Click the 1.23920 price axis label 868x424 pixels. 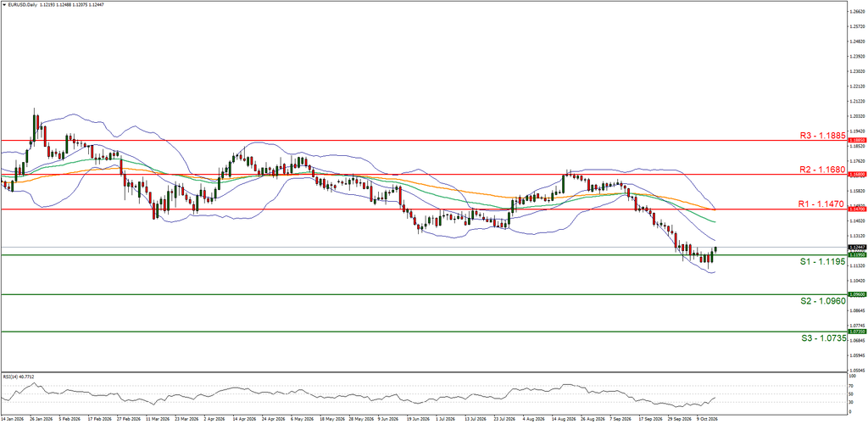pos(858,57)
